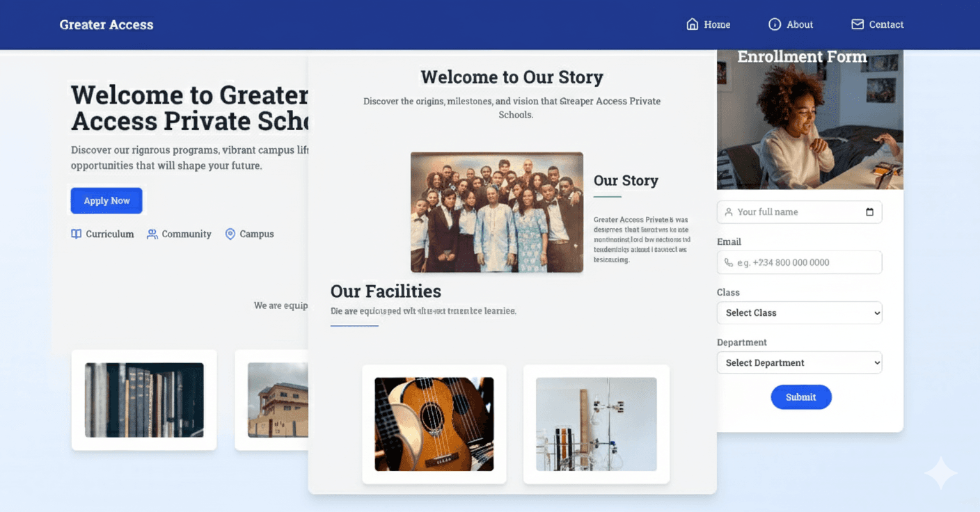Click the Enrollment Form title
Image resolution: width=980 pixels, height=512 pixels.
coord(803,57)
